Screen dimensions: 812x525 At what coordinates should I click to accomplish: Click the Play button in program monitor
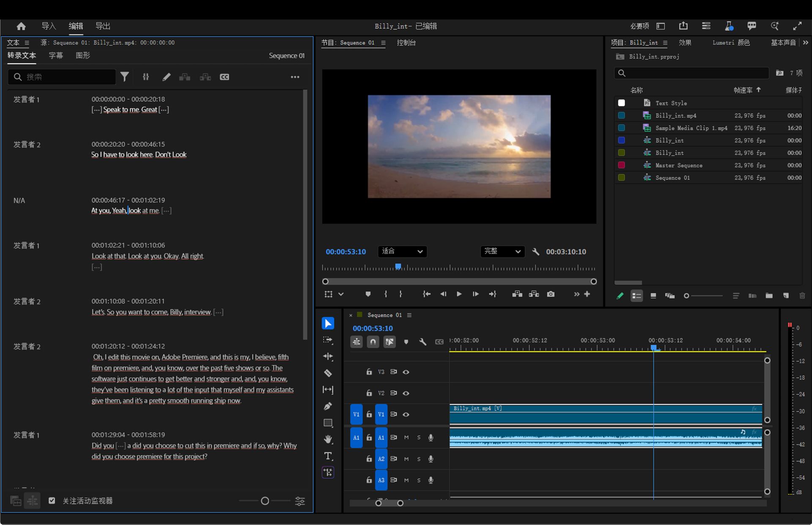tap(459, 294)
